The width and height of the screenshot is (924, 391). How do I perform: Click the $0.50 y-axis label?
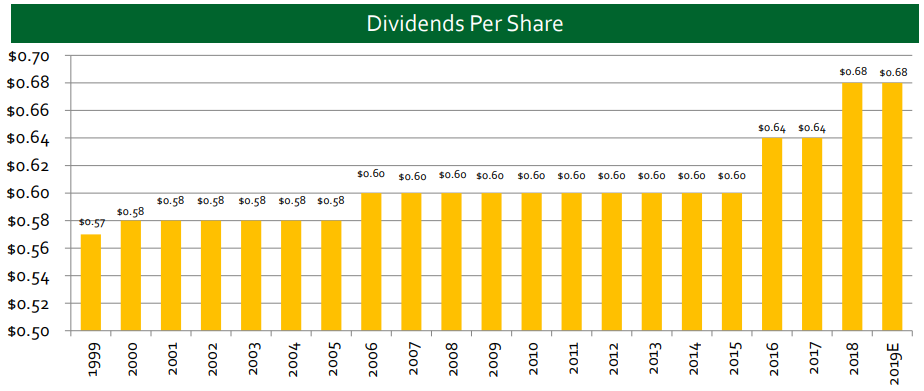(29, 331)
